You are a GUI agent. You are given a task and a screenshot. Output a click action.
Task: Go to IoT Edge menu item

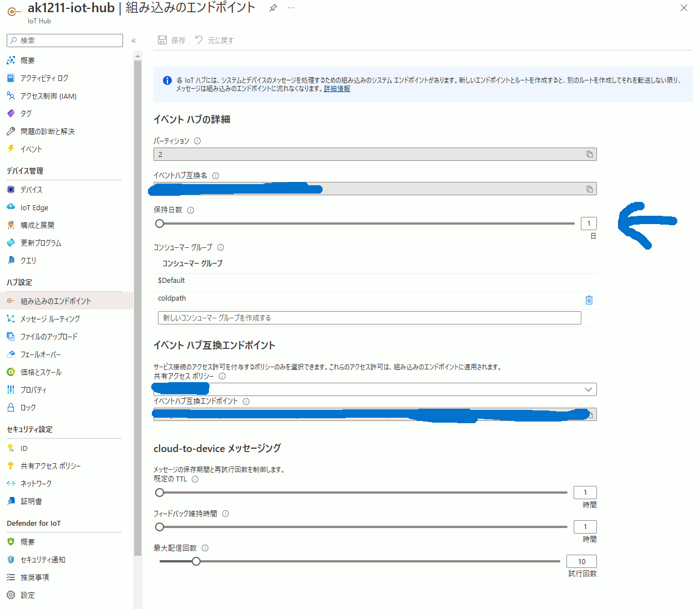tap(34, 207)
